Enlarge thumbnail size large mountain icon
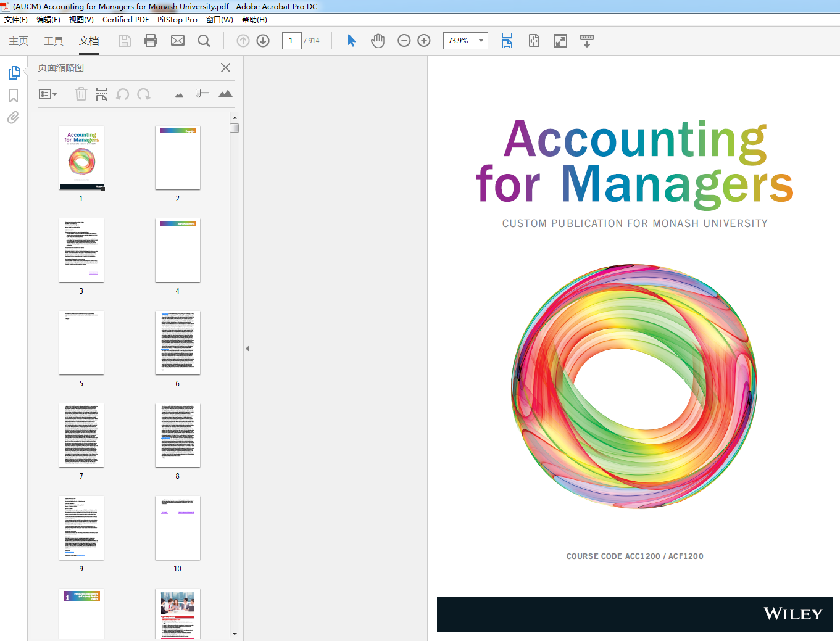This screenshot has height=641, width=840. tap(225, 94)
